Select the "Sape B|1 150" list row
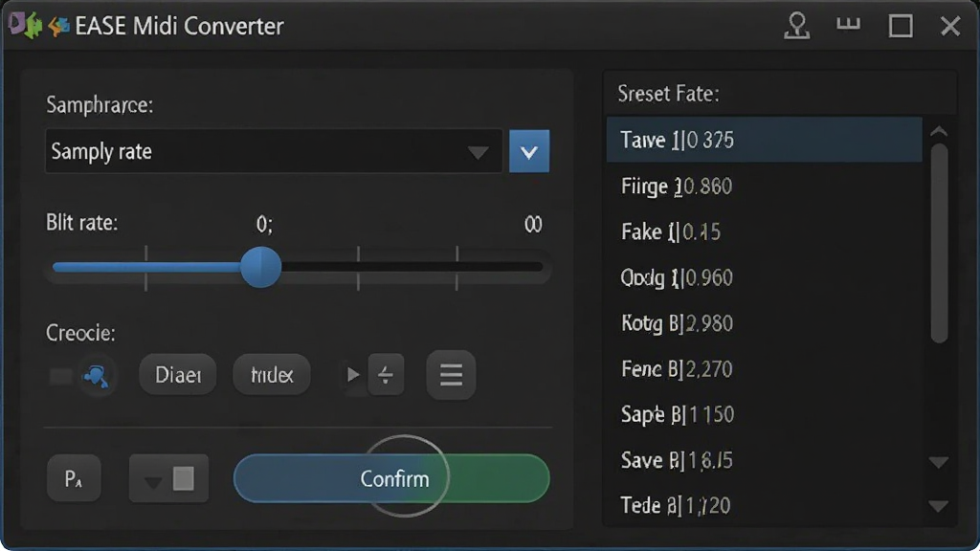Screen dimensions: 980x551 point(765,414)
